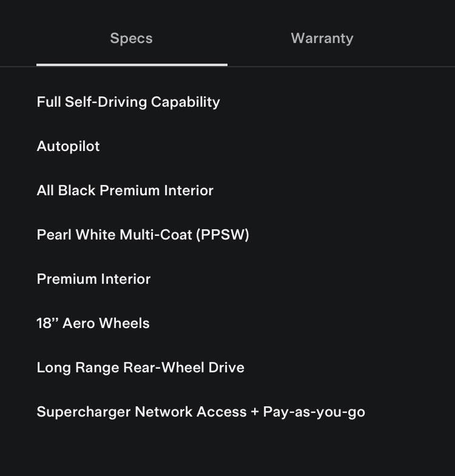Click the Full Self-Driving Capability entry
This screenshot has height=476, width=455.
[128, 102]
